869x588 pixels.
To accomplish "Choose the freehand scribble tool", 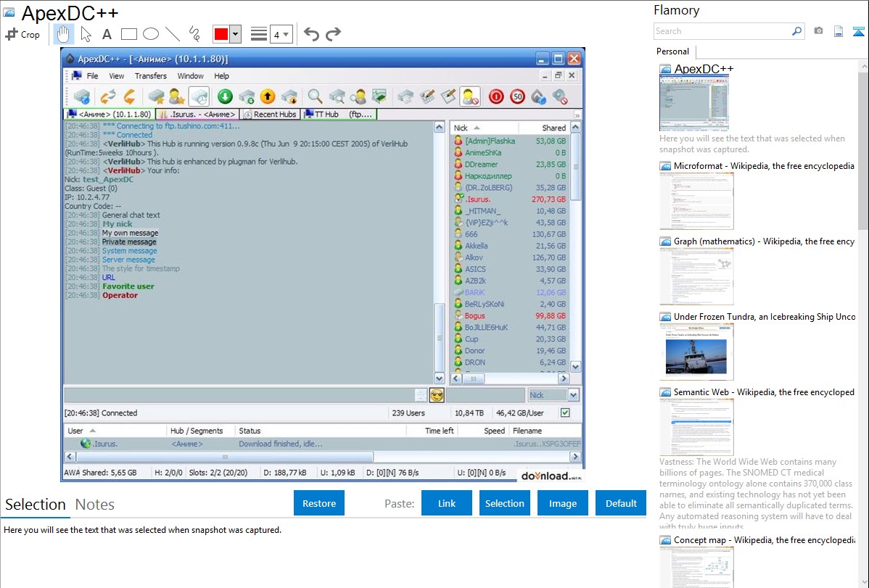I will [194, 34].
